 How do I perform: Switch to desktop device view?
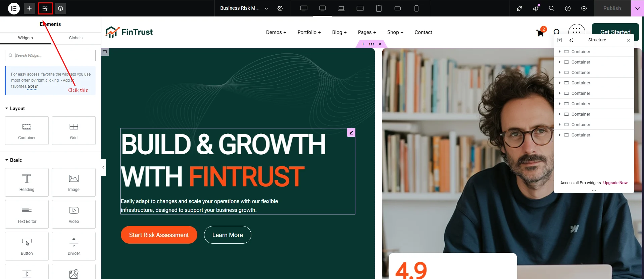point(304,8)
